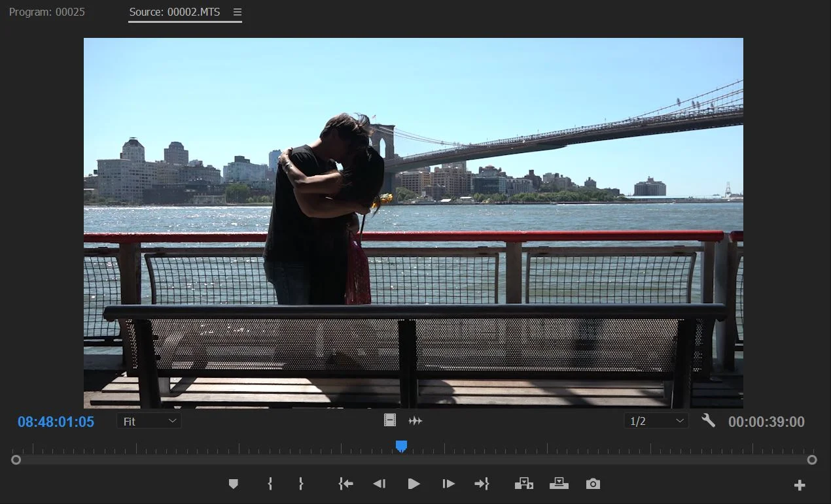The width and height of the screenshot is (831, 504).
Task: Open the Button Editor plus icon
Action: pos(800,485)
